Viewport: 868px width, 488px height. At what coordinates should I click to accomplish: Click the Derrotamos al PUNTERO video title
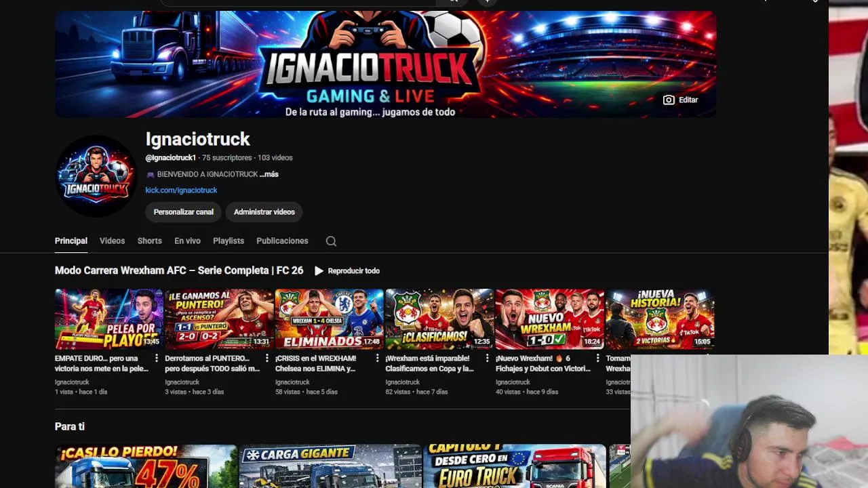pos(212,363)
